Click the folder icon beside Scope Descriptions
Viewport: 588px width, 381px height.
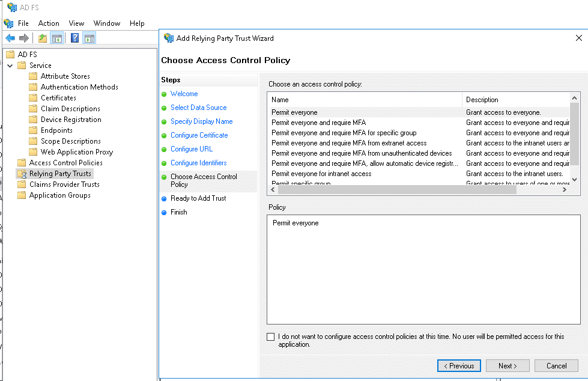[33, 141]
